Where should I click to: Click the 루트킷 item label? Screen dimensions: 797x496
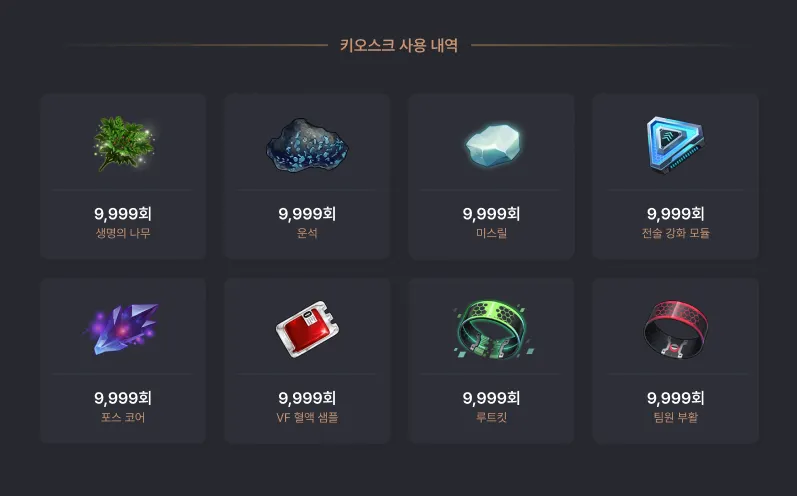[492, 418]
